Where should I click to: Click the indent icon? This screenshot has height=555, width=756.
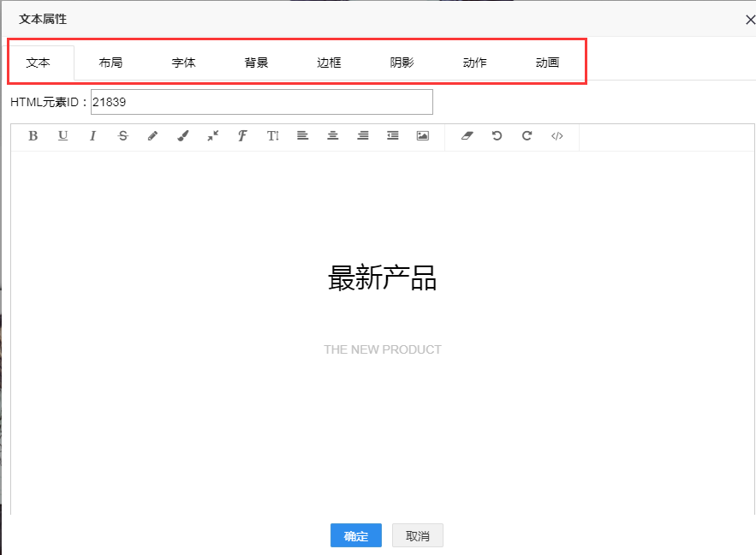[393, 136]
